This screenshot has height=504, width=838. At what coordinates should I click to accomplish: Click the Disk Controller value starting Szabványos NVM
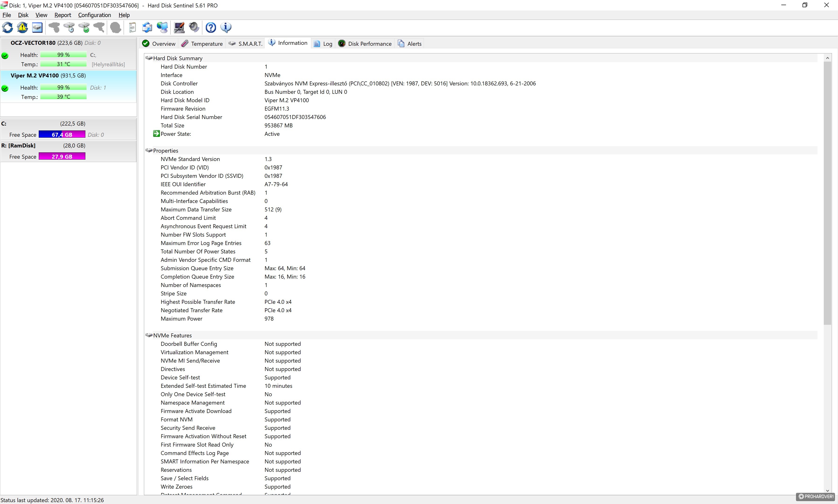400,83
